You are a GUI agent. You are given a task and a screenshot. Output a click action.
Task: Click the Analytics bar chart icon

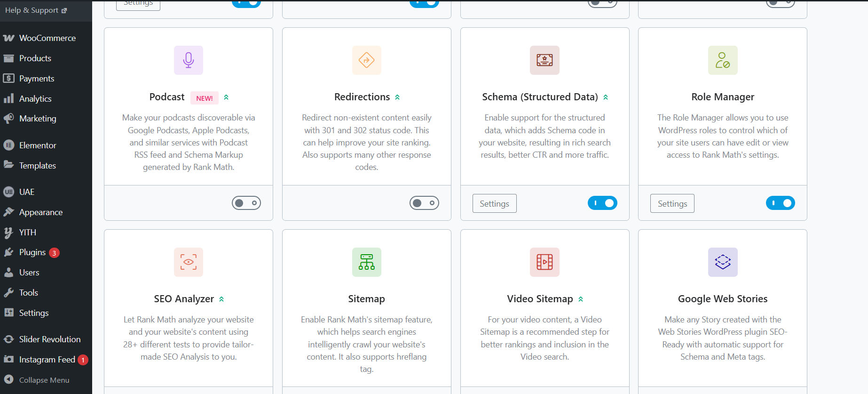[x=8, y=98]
